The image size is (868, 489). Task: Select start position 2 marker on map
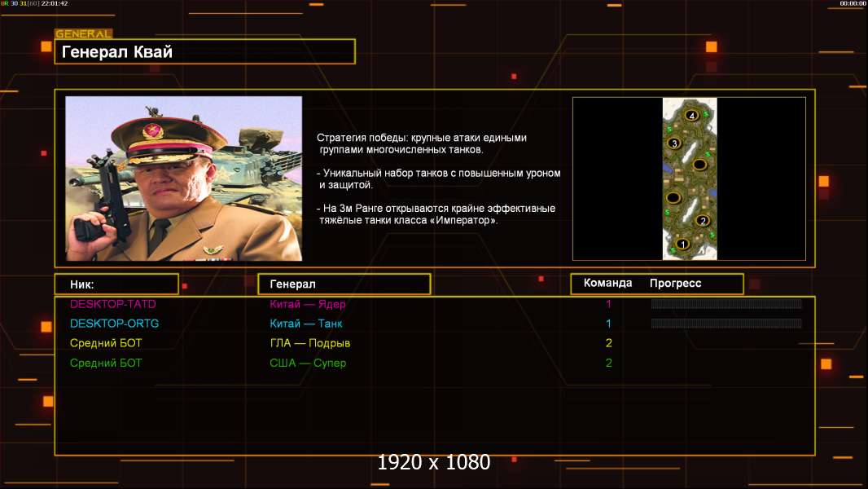coord(702,220)
